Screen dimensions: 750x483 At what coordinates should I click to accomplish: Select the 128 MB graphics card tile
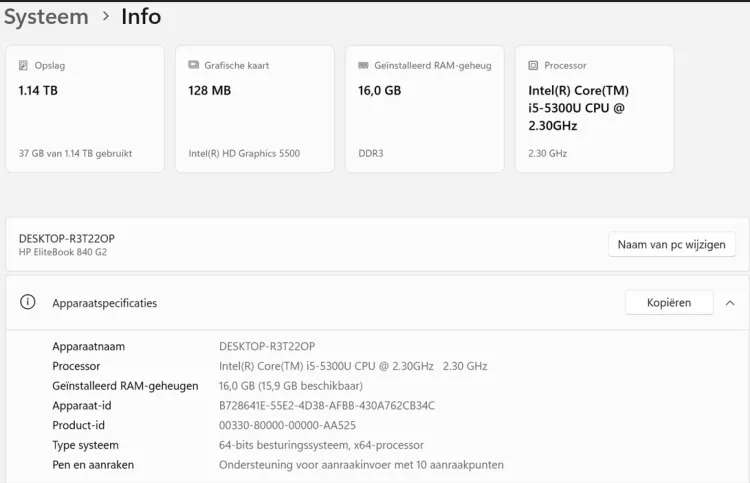click(255, 110)
